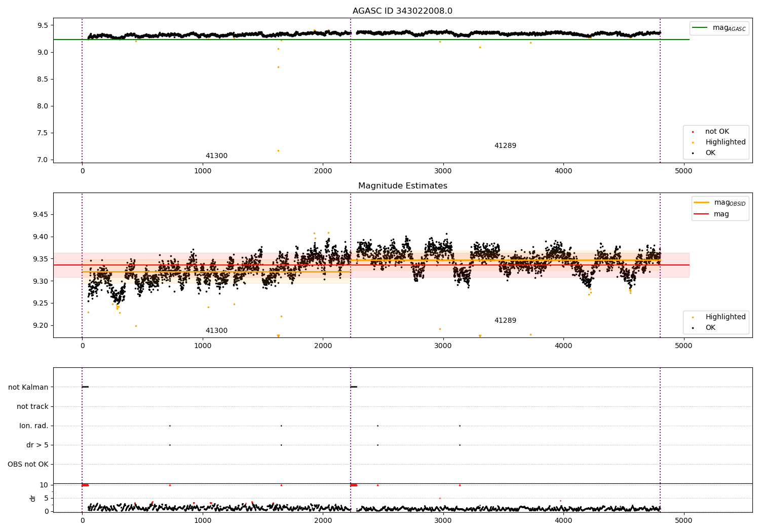Click 'Highlighted' legend entry in the top plot

click(725, 142)
